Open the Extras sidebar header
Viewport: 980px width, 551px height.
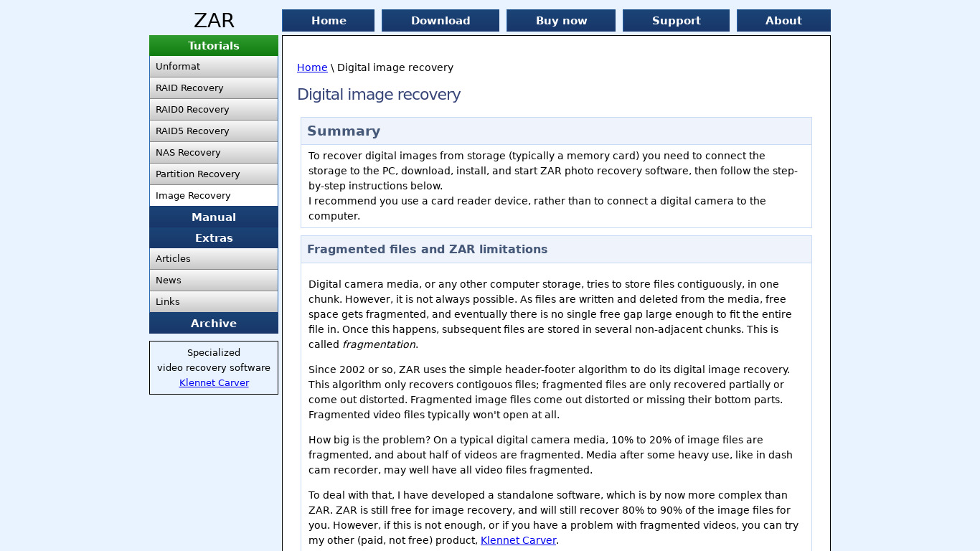(x=214, y=238)
